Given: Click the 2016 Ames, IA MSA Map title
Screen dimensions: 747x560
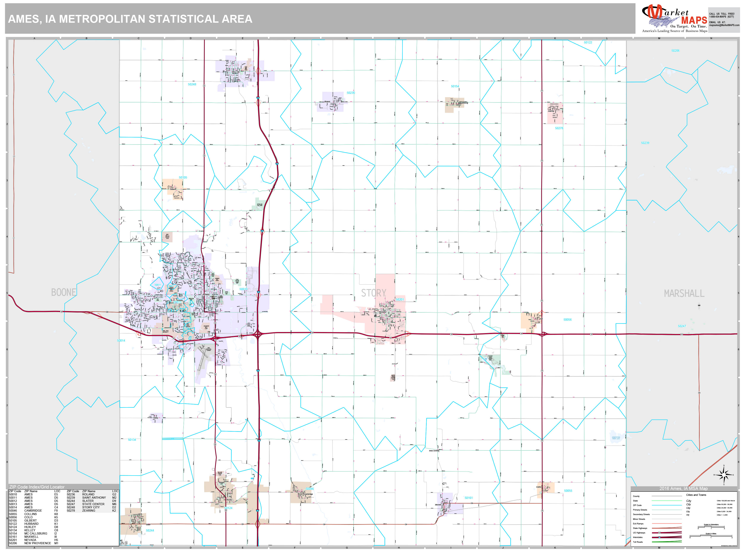Looking at the screenshot, I should pyautogui.click(x=684, y=488).
